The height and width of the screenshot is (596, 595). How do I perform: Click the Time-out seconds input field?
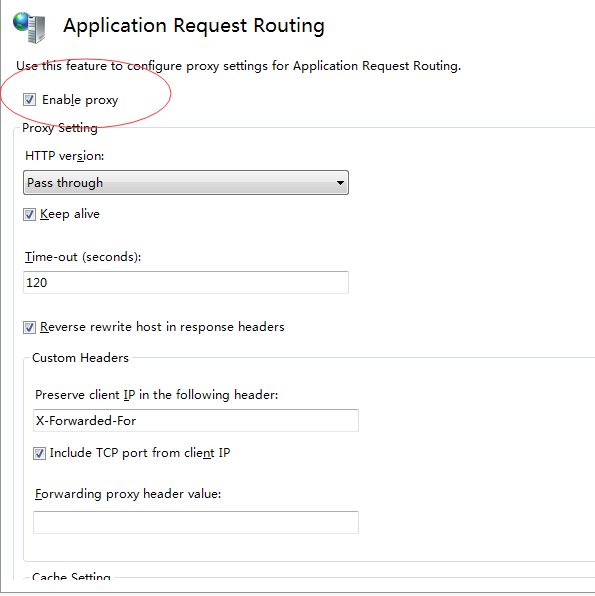pyautogui.click(x=186, y=282)
